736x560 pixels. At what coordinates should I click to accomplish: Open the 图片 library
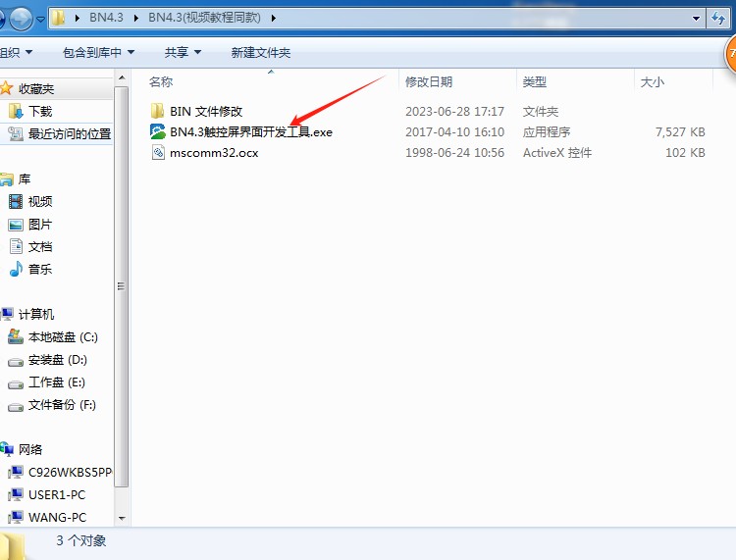(x=40, y=224)
